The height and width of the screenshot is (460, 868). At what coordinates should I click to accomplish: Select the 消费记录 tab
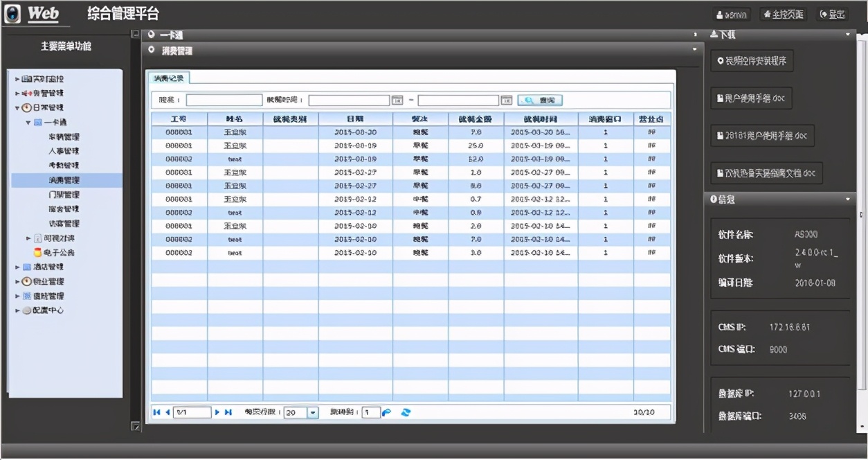(x=168, y=78)
